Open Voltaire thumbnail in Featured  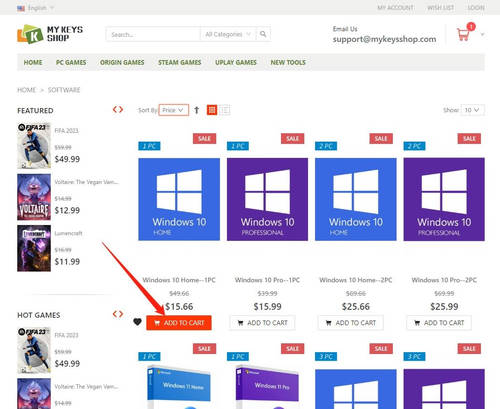[34, 197]
